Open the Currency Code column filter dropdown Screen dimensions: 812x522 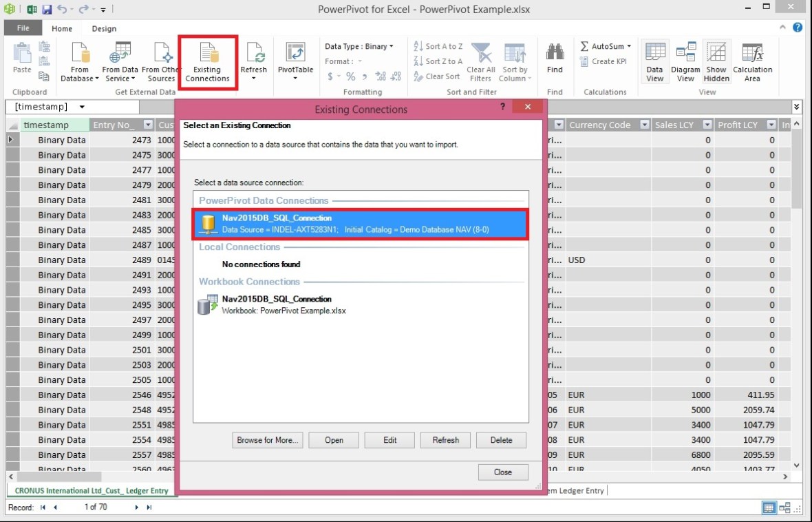tap(643, 125)
